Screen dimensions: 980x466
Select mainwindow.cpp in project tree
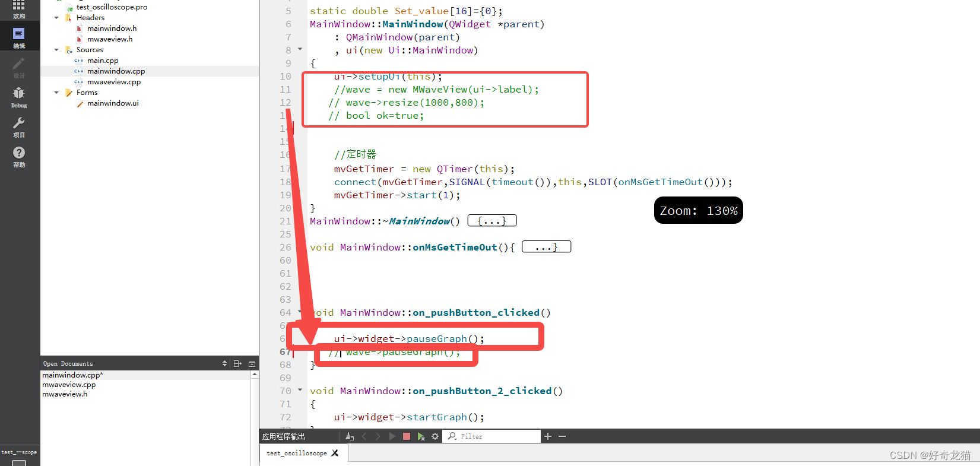[x=116, y=71]
